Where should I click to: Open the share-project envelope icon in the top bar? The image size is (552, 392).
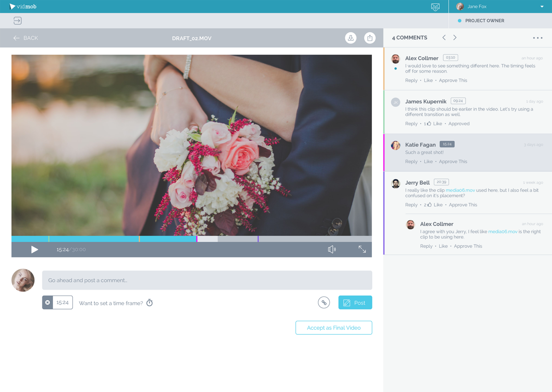[435, 6]
